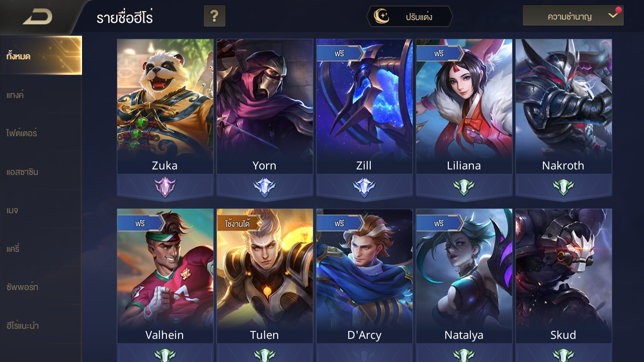
Task: Click Liliana's green mastery badge
Action: 464,188
